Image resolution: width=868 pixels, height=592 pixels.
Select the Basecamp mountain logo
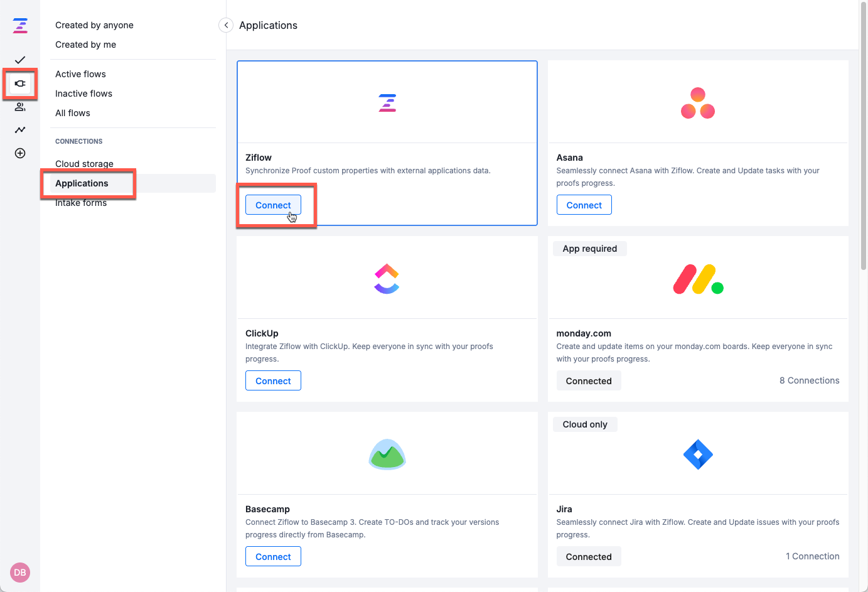387,453
